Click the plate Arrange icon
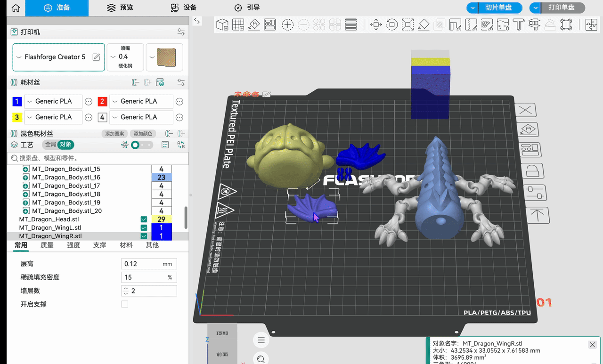The height and width of the screenshot is (364, 603). 530,150
